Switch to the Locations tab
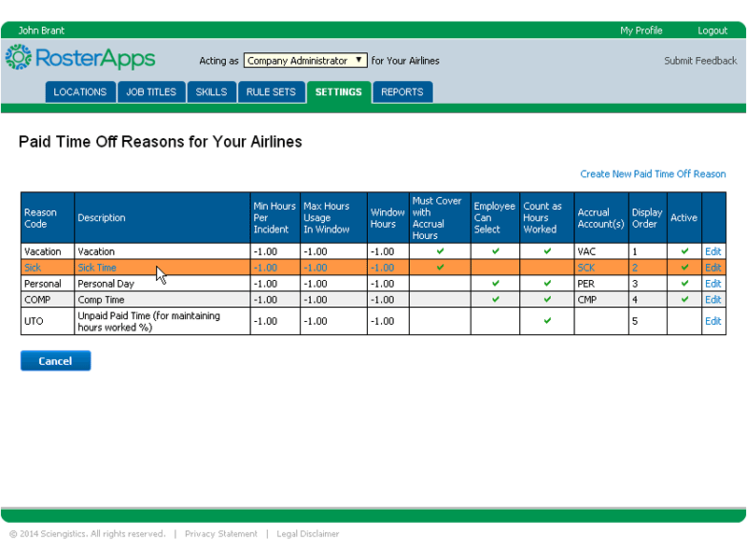 [79, 92]
